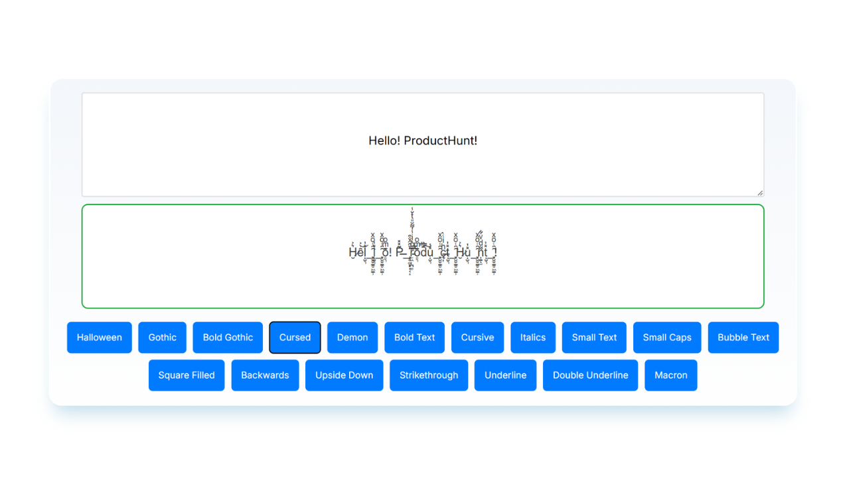Click the Cursed style button
The height and width of the screenshot is (504, 843).
(x=295, y=338)
